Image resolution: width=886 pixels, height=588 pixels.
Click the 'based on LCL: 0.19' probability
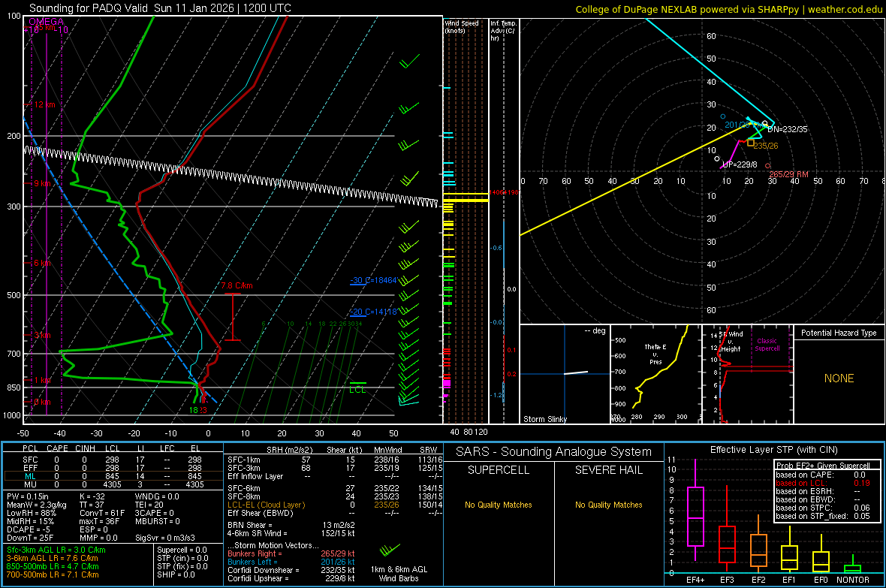click(823, 484)
